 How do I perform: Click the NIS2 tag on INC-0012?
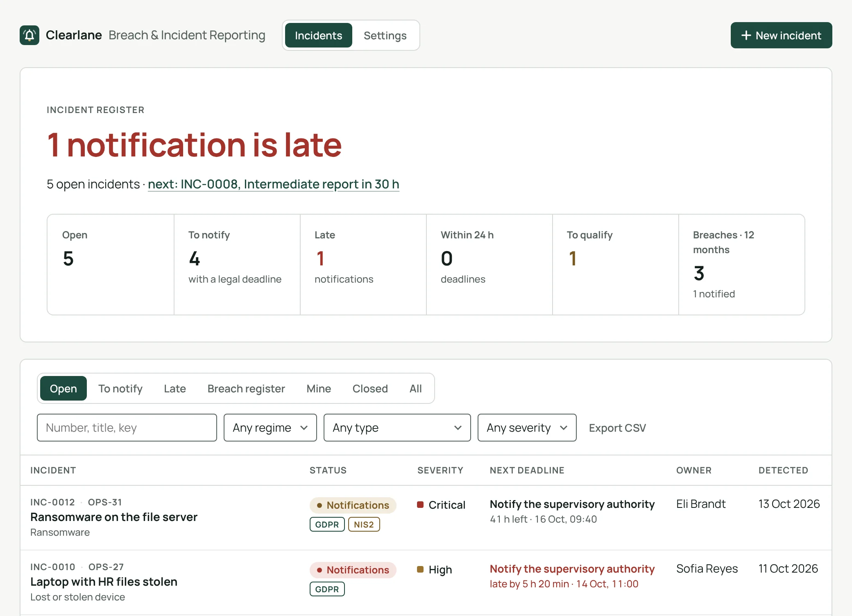pyautogui.click(x=364, y=524)
